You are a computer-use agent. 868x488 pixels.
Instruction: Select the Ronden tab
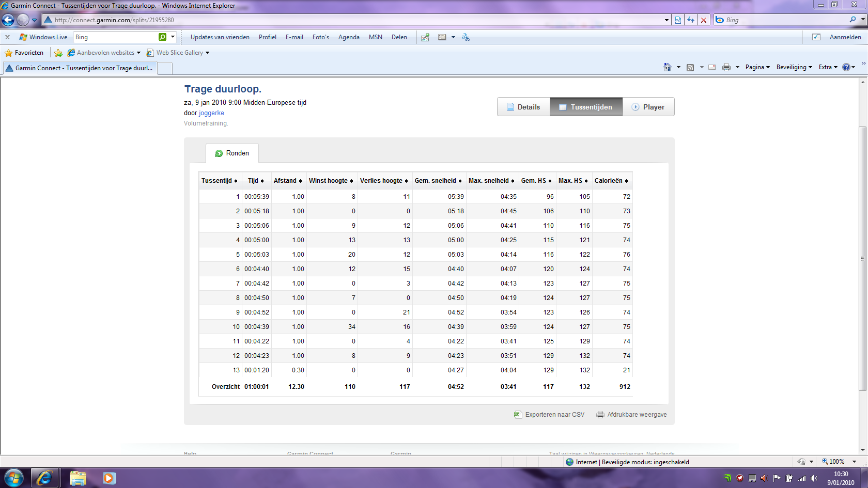(232, 153)
